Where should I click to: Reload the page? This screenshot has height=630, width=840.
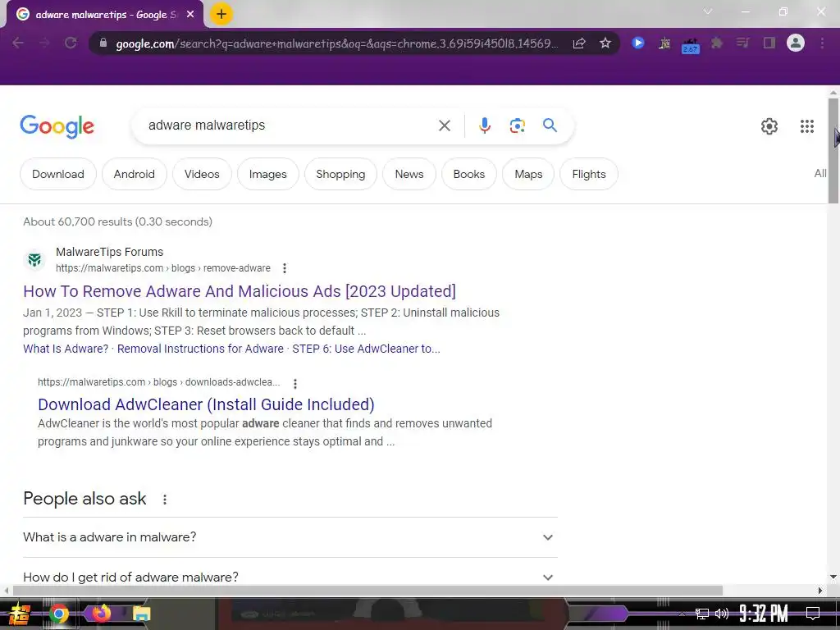(71, 43)
